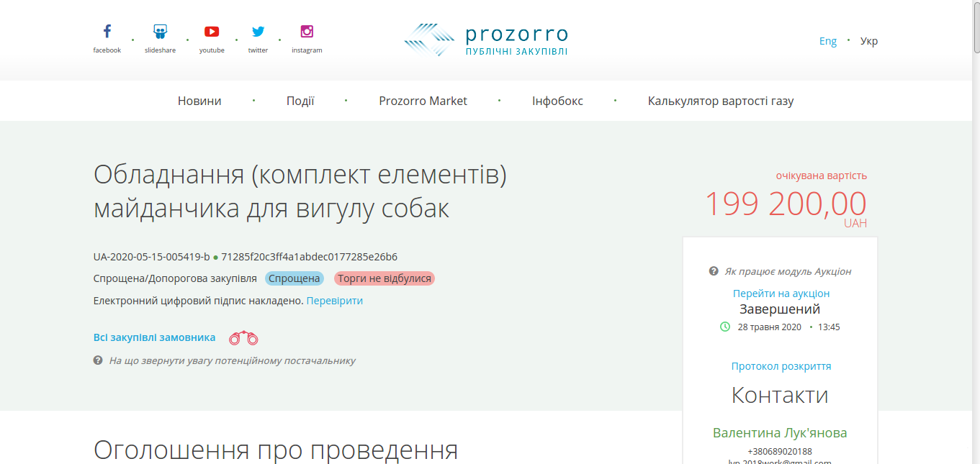Click question mark icon beside auction module help

pyautogui.click(x=714, y=271)
